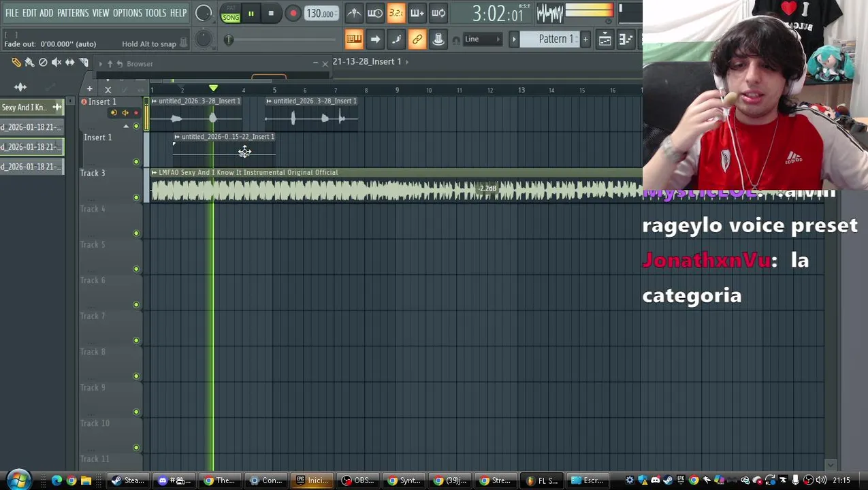Screen dimensions: 868x490
Task: Open the ADD menu
Action: 46,13
